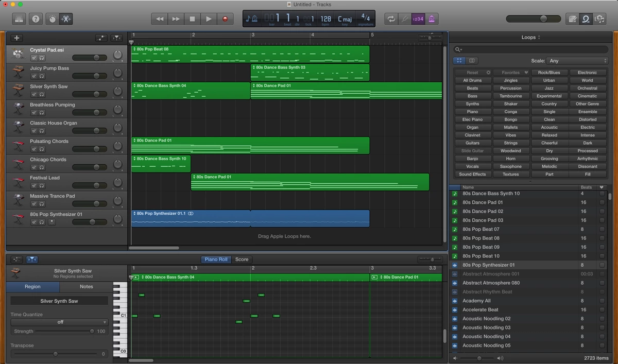Open the Media Browser icon
This screenshot has height=364, width=618.
pyautogui.click(x=599, y=19)
